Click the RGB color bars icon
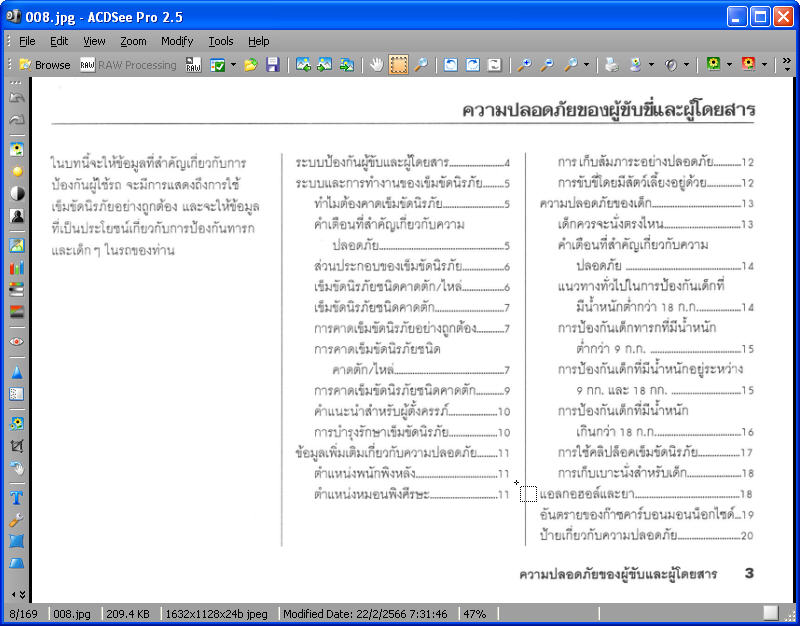This screenshot has width=800, height=626. point(17,267)
